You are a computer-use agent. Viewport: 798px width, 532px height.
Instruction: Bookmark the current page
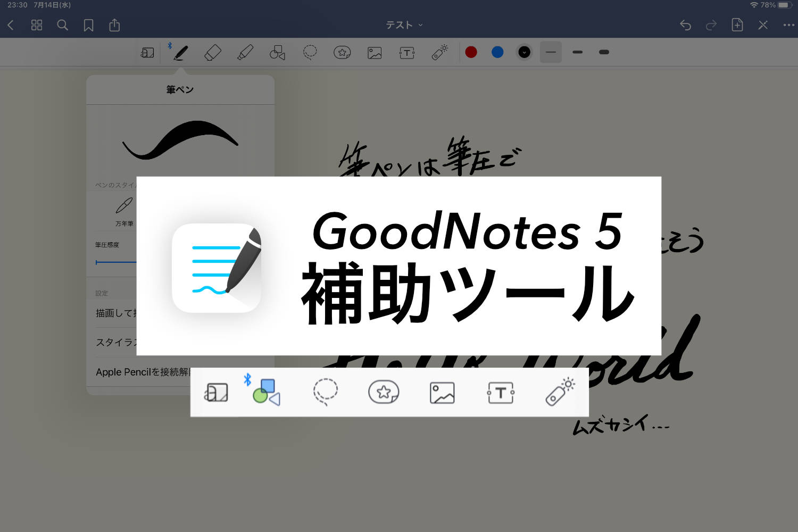tap(88, 25)
